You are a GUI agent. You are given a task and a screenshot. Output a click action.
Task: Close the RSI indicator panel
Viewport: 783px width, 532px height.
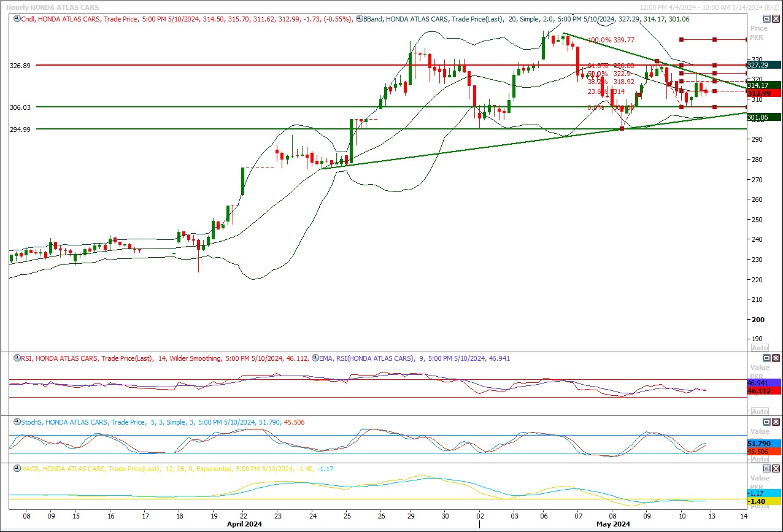pos(776,358)
